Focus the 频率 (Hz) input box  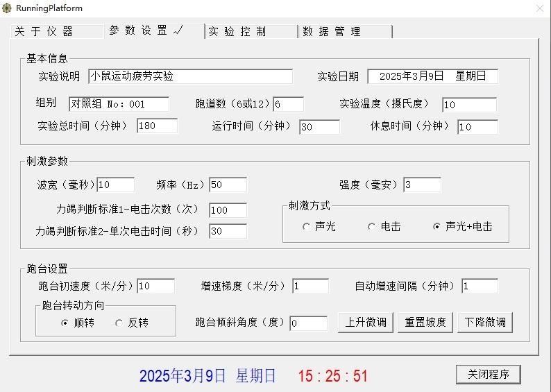tap(227, 185)
